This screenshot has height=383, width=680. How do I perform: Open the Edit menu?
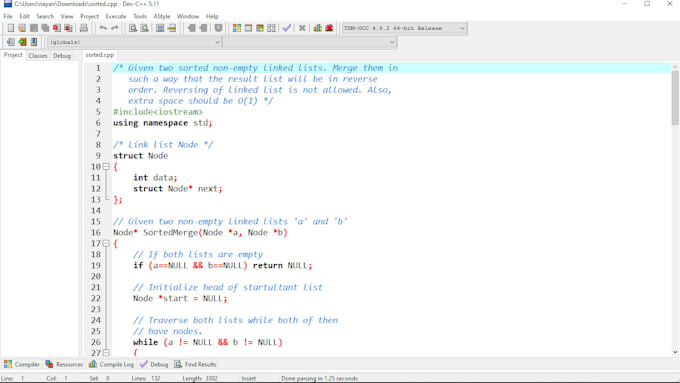[24, 16]
